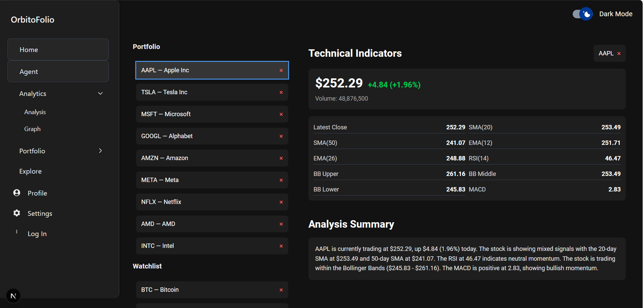
Task: Go to the Home page
Action: pos(58,50)
